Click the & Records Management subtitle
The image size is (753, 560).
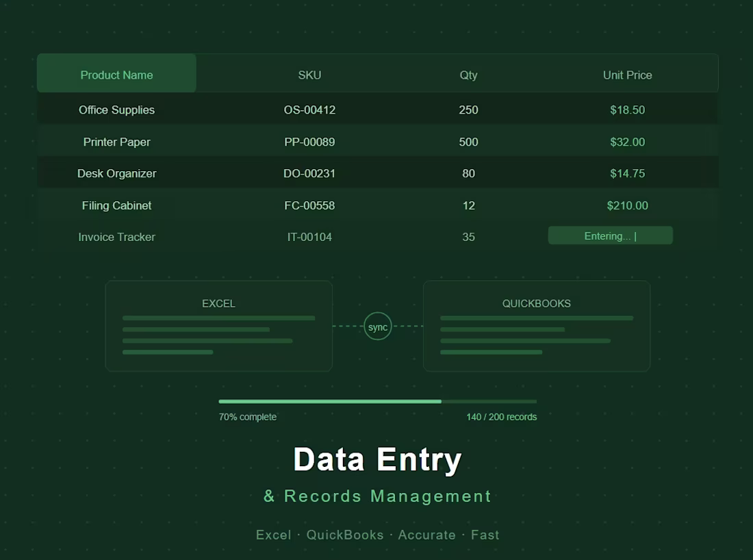tap(377, 496)
